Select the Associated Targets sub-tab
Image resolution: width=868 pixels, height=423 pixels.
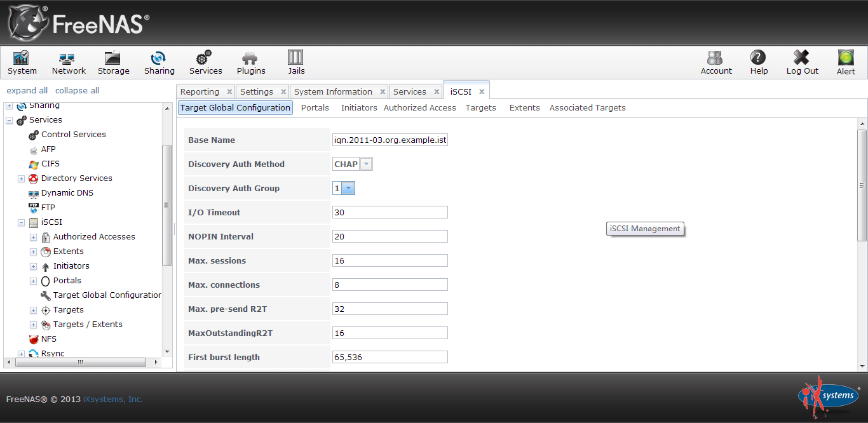tap(588, 108)
